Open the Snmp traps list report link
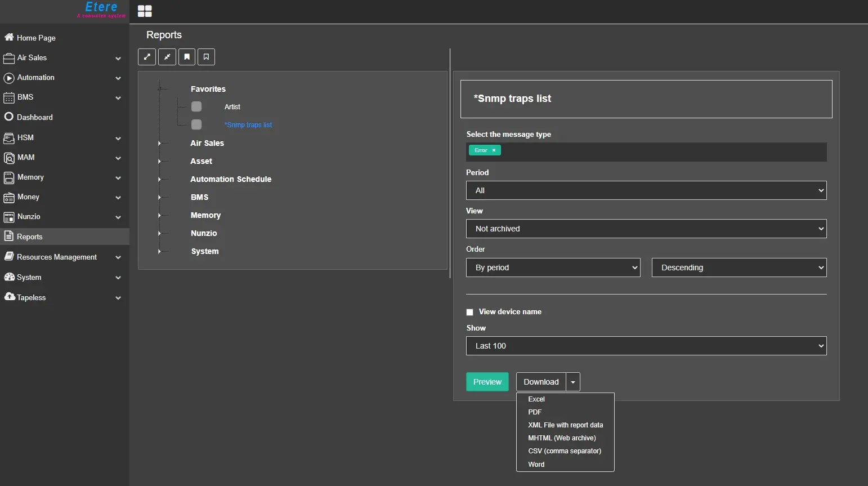Screen dimensions: 868x486 tap(248, 125)
